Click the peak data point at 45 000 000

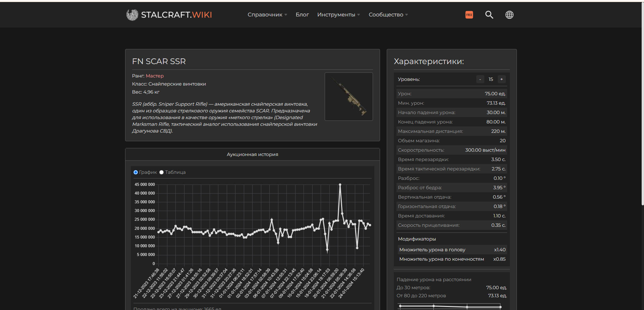tap(340, 185)
